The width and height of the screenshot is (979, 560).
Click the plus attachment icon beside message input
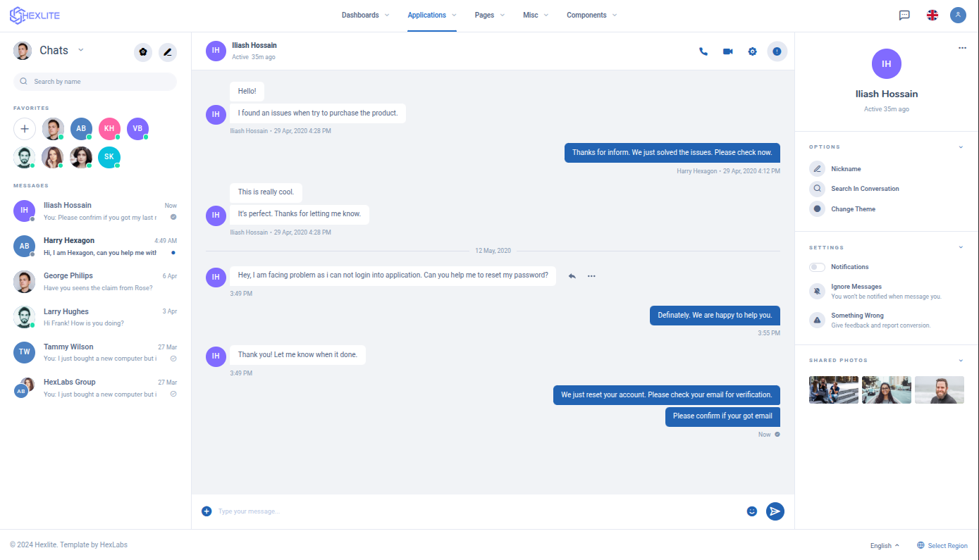207,511
